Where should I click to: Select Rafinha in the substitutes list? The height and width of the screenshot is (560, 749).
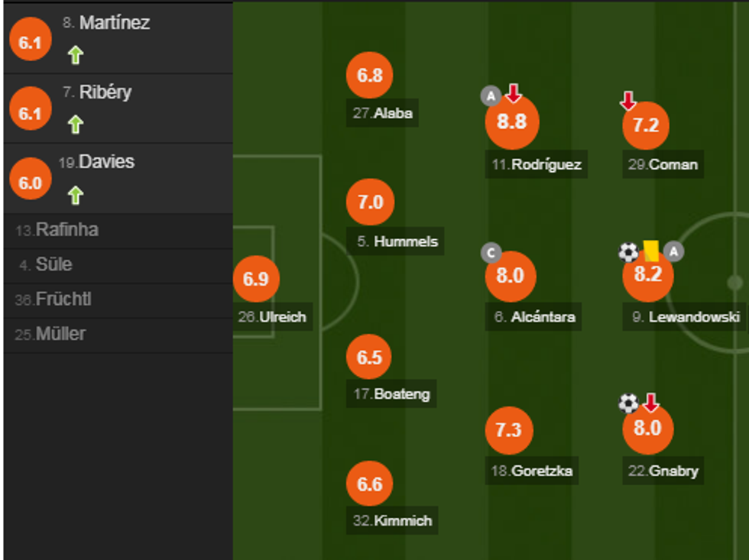[67, 230]
